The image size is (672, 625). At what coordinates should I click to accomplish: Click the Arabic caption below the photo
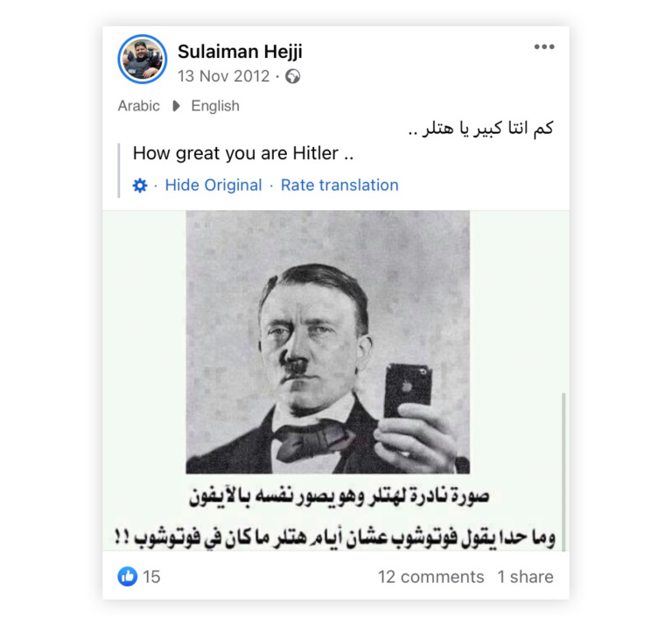point(335,517)
